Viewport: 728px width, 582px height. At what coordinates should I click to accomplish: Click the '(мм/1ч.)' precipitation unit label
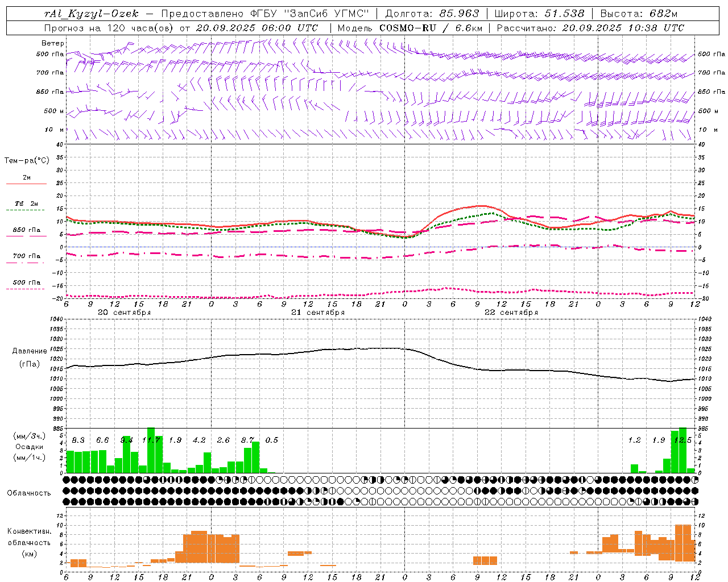point(29,458)
